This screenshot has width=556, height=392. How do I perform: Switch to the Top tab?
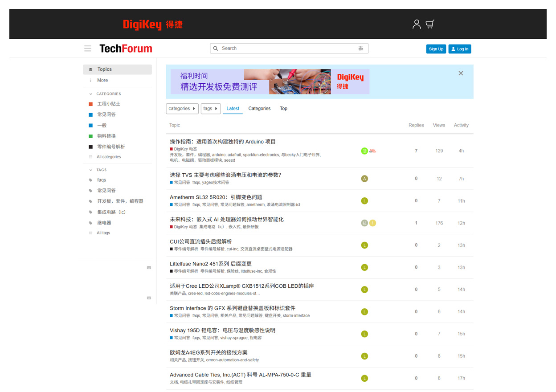283,109
